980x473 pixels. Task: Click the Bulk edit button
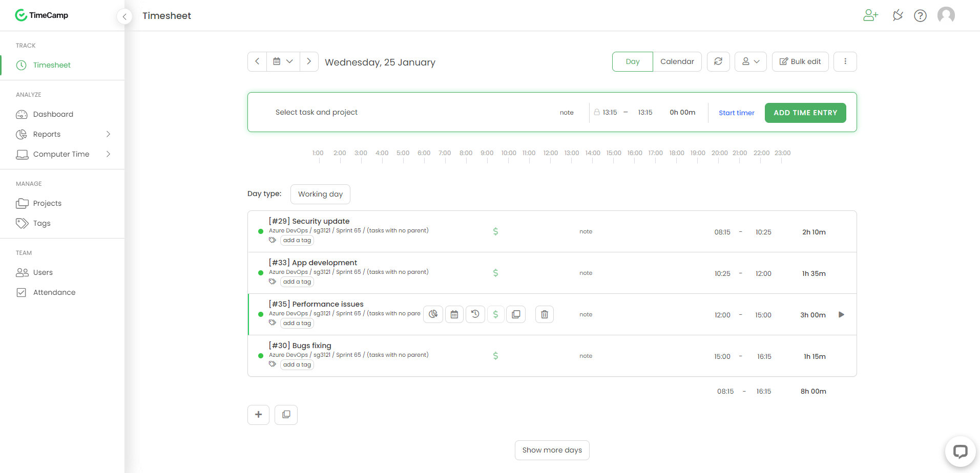click(800, 61)
